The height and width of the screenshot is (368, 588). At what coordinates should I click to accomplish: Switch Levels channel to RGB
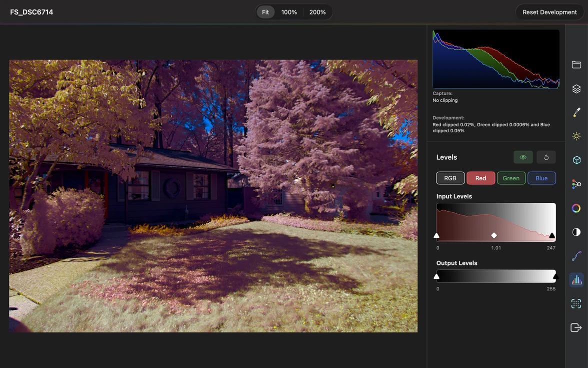[450, 178]
